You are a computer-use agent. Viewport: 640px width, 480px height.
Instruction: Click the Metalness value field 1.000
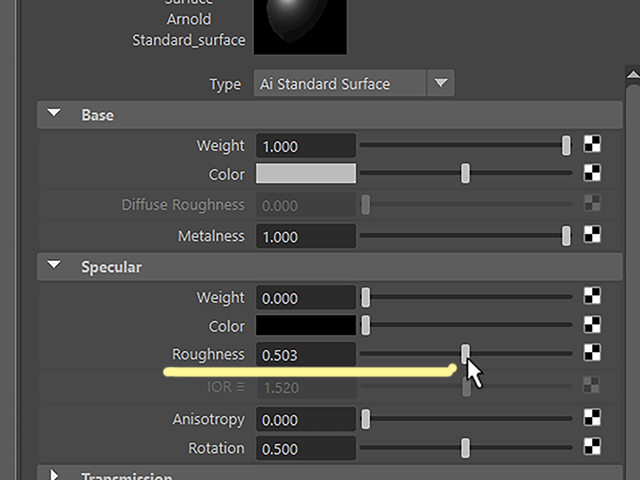(x=306, y=236)
